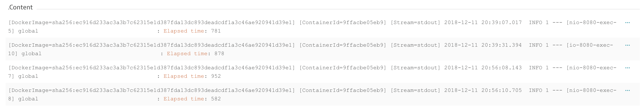Select highlighted "Elapsed time" beside value 582
Viewport: 644px width, 106px height.
coord(183,99)
